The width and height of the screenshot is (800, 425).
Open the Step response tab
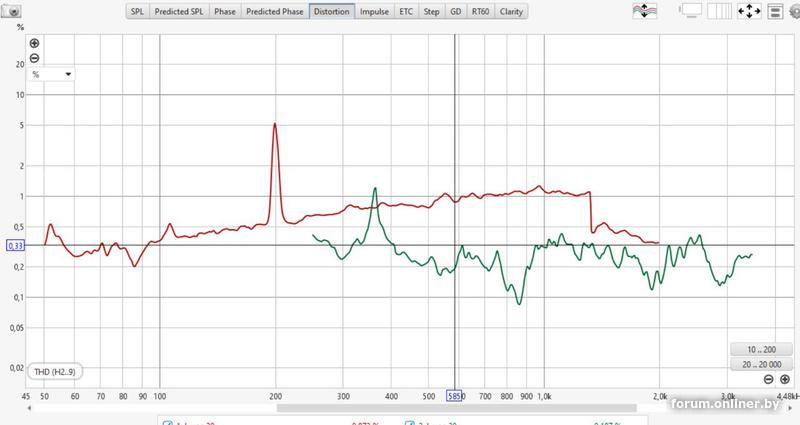coord(432,11)
